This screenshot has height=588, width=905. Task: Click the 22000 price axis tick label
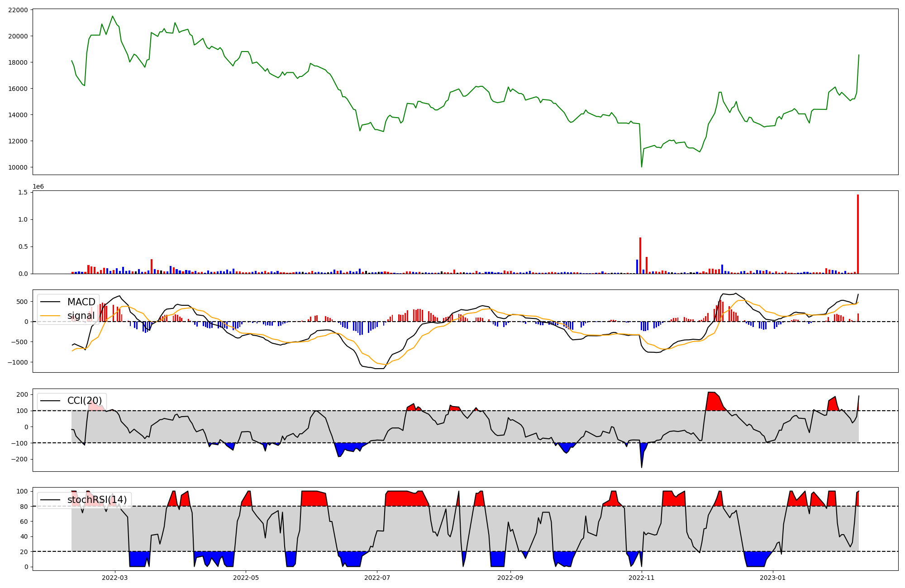pyautogui.click(x=18, y=10)
